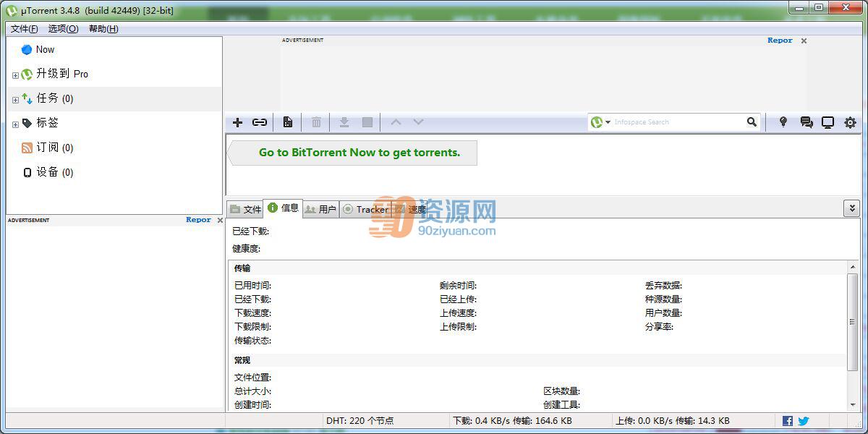Expand the 任务 (0) tree node
The height and width of the screenshot is (434, 868).
[15, 100]
